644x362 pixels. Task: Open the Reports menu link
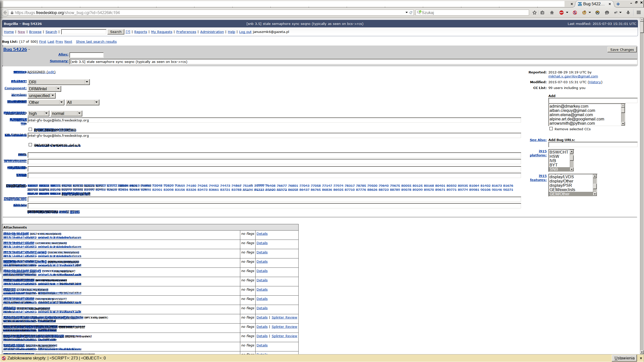click(140, 32)
